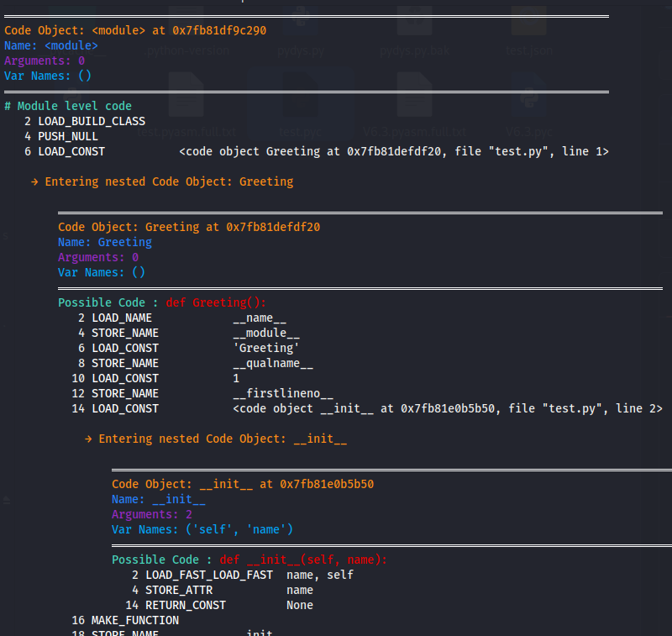Click the '__name__' operand

pyautogui.click(x=260, y=318)
